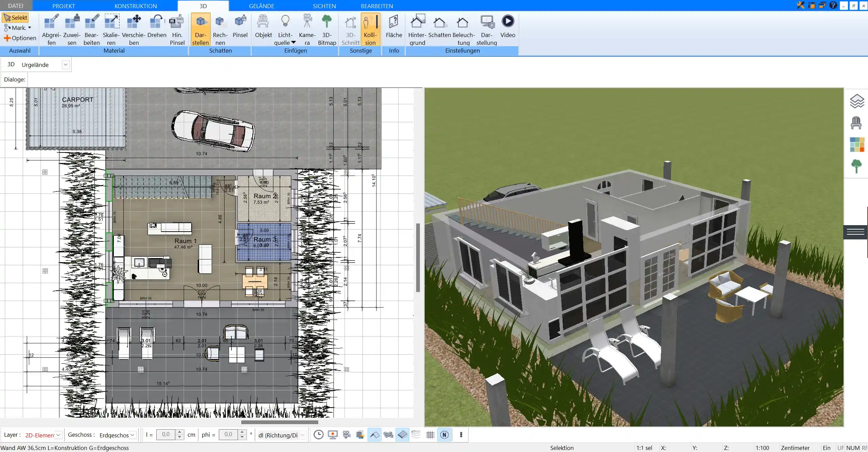The image size is (868, 452).
Task: Open the 3D-Schnitt tool
Action: (350, 30)
